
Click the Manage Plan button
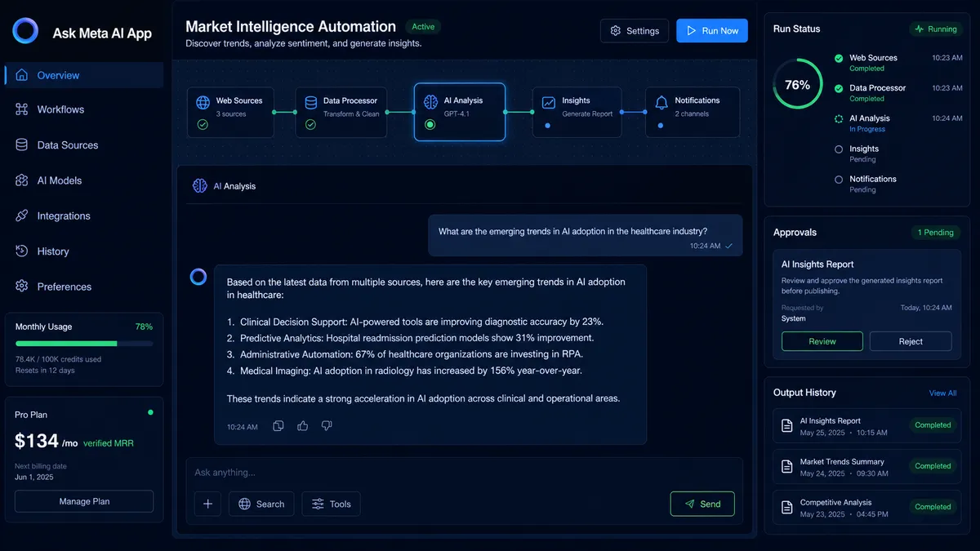[84, 501]
